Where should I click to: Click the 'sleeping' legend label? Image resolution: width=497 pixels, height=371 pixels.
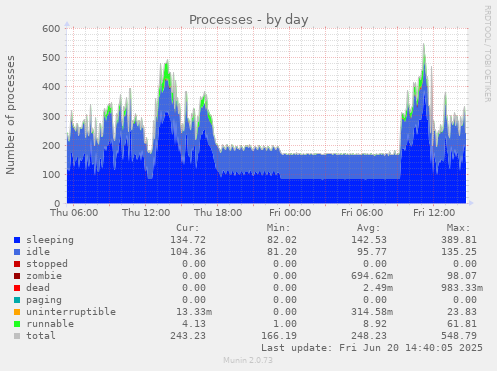point(50,240)
